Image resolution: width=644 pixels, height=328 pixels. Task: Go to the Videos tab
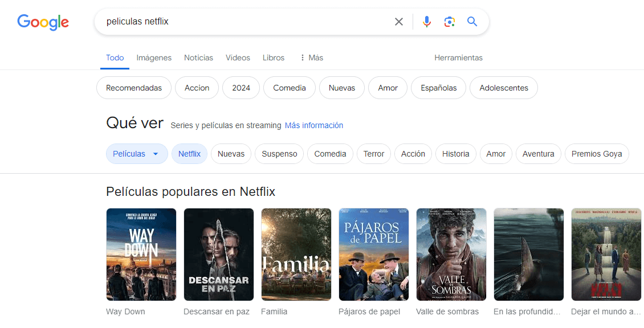238,58
